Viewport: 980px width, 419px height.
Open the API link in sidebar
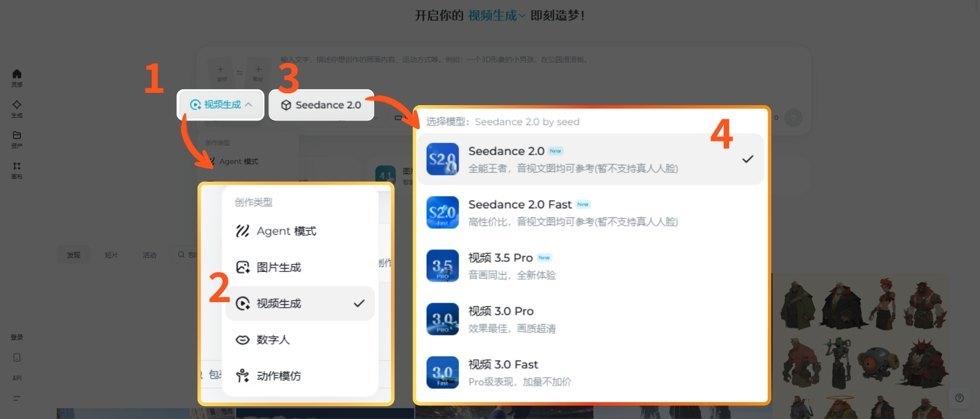17,378
